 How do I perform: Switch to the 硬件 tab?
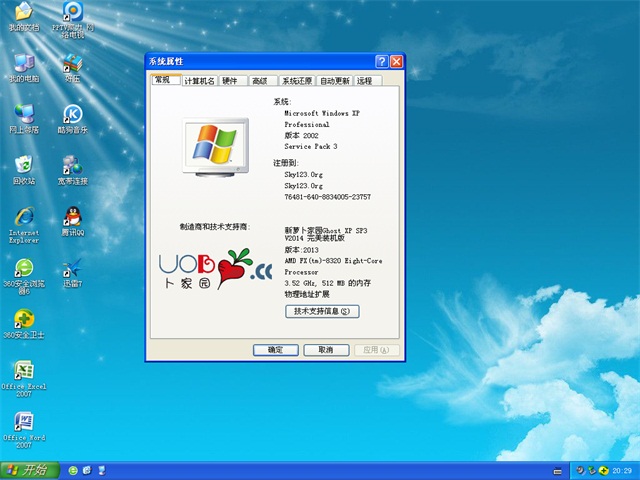pyautogui.click(x=230, y=81)
